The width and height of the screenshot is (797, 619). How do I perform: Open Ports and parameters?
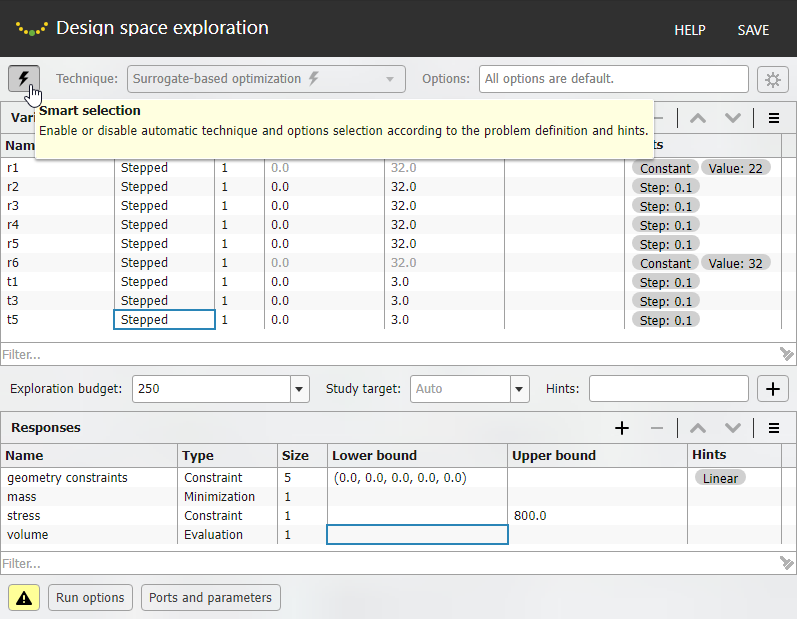coord(210,597)
